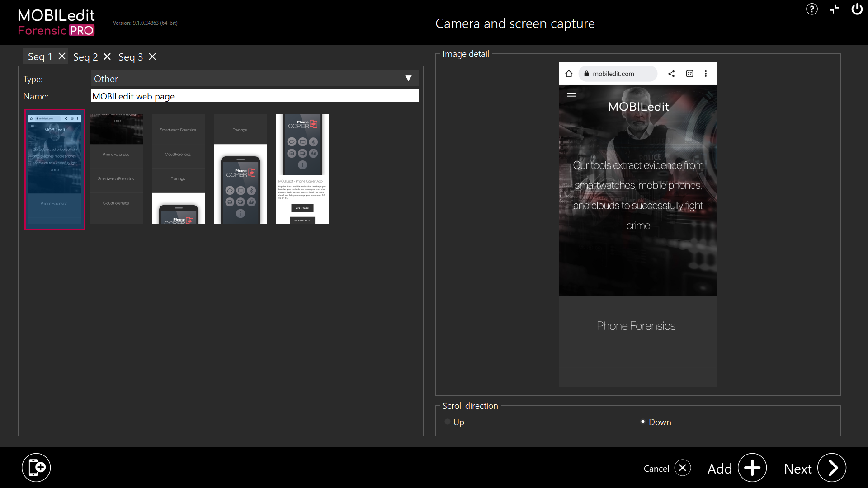The width and height of the screenshot is (868, 488).
Task: Click the Next button
Action: coord(798,469)
